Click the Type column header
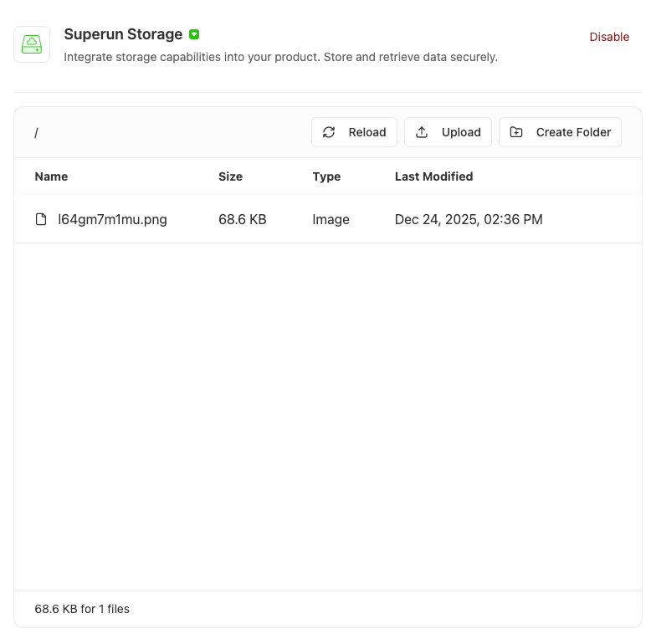 [326, 176]
